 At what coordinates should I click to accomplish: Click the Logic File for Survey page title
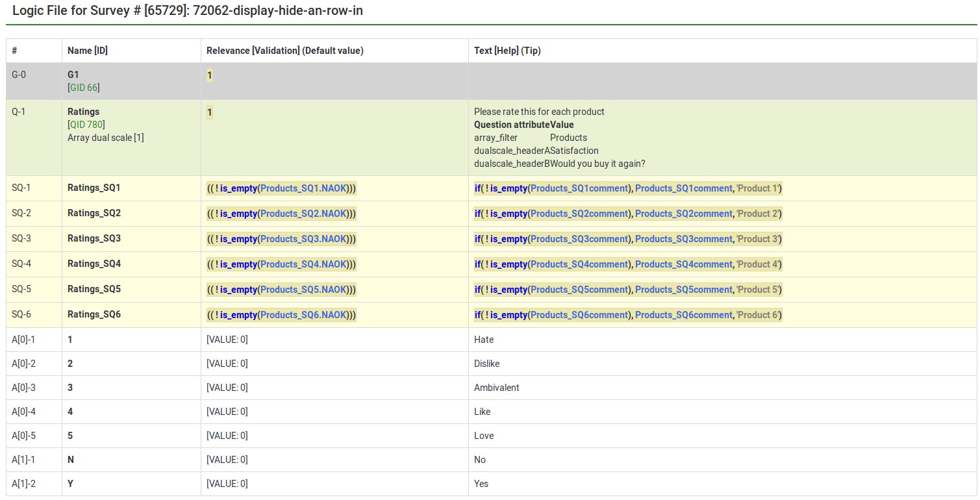(188, 11)
